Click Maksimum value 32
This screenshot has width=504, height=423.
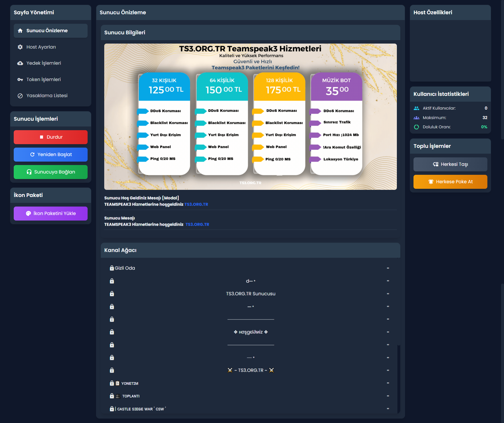click(485, 118)
